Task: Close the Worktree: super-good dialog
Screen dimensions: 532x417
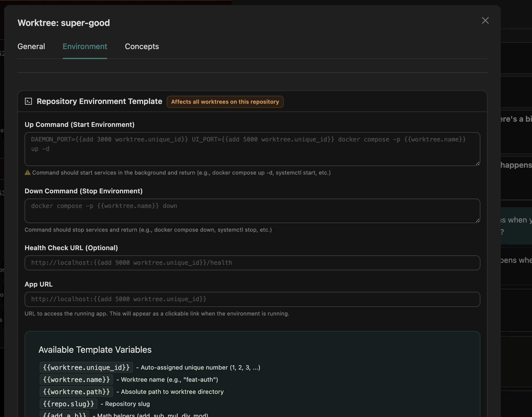Action: click(x=485, y=20)
